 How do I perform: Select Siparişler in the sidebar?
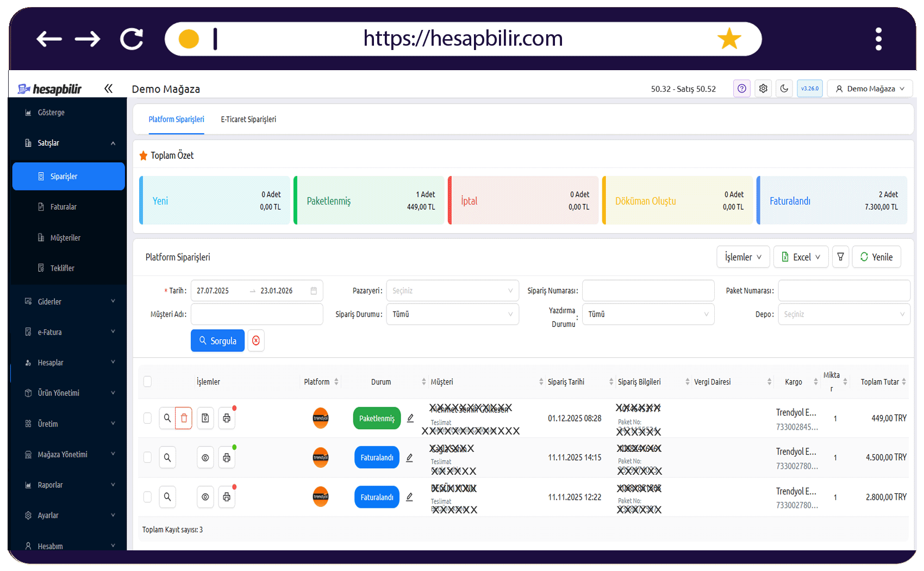(x=68, y=176)
